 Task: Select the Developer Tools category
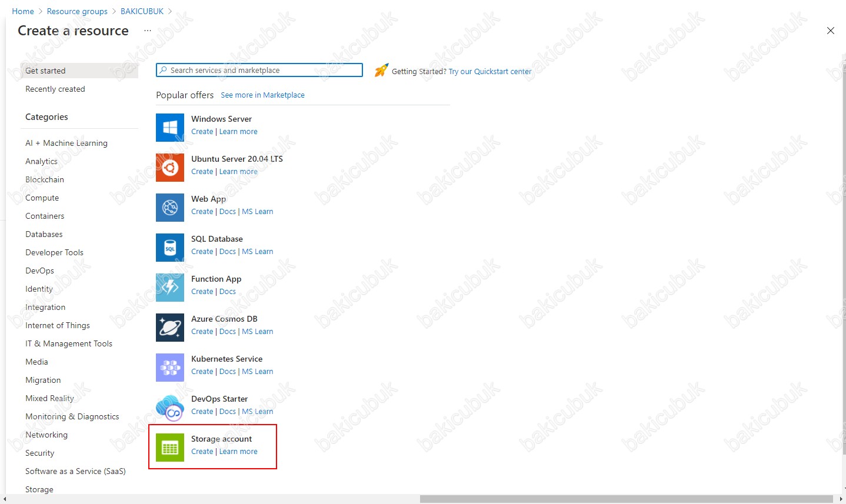click(x=55, y=252)
